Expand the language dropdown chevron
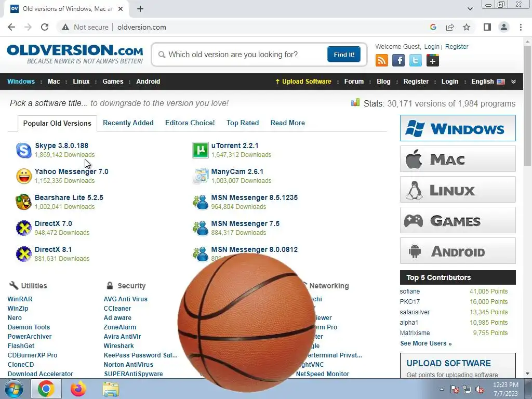The image size is (532, 399). pyautogui.click(x=513, y=82)
